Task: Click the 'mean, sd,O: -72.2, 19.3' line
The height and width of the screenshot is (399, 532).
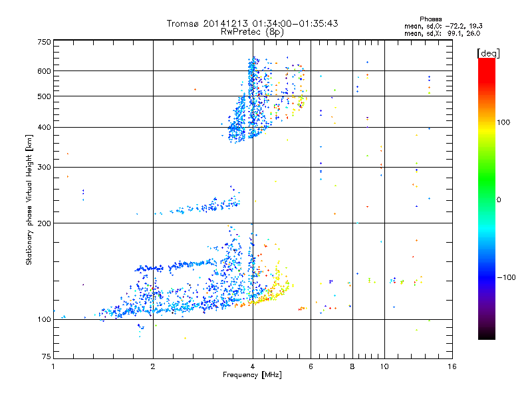Action: 443,26
